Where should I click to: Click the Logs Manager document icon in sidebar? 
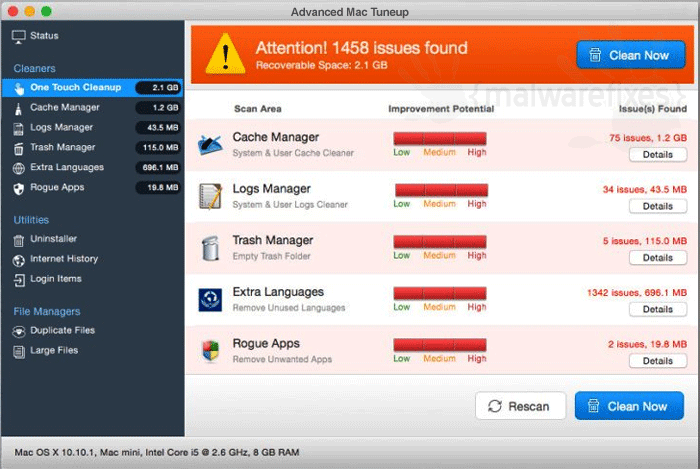coord(18,129)
